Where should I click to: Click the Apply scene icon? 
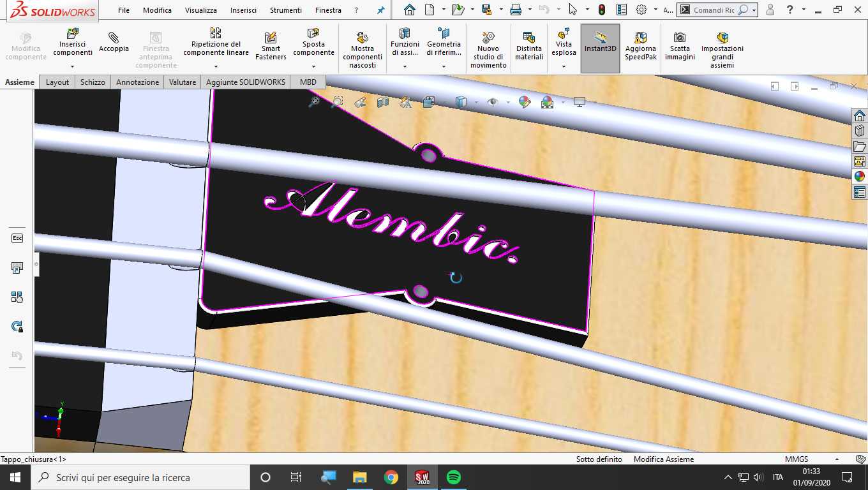click(x=547, y=102)
